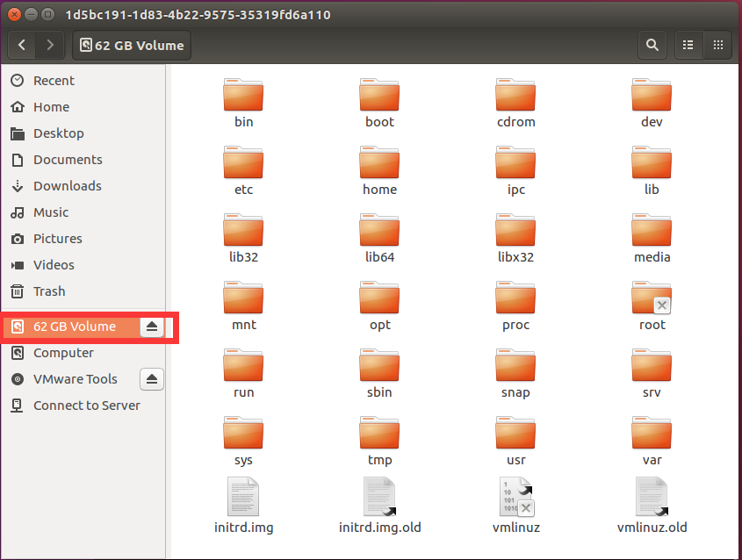Screen dimensions: 742x560
Task: Click the 62 GB Volume path button
Action: 132,45
